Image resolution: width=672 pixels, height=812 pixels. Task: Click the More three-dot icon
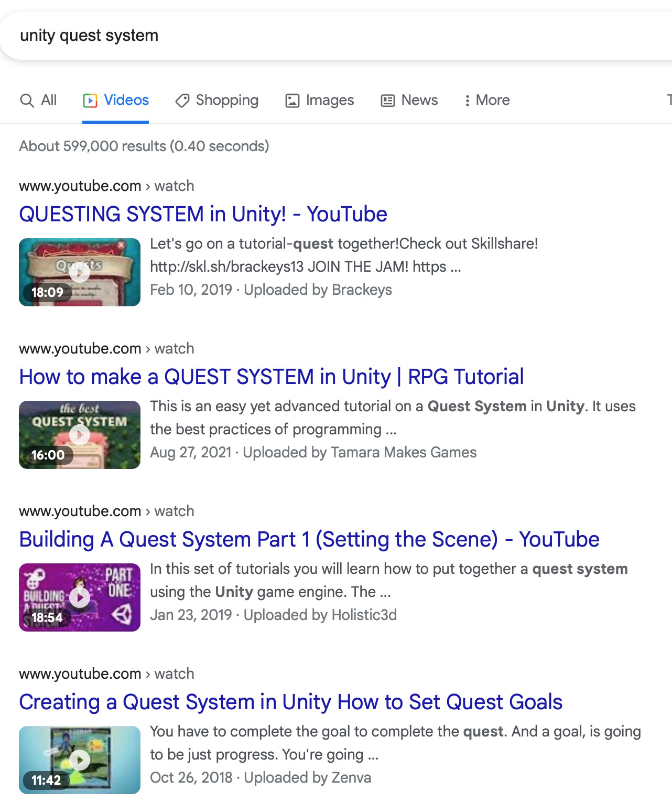pyautogui.click(x=467, y=100)
